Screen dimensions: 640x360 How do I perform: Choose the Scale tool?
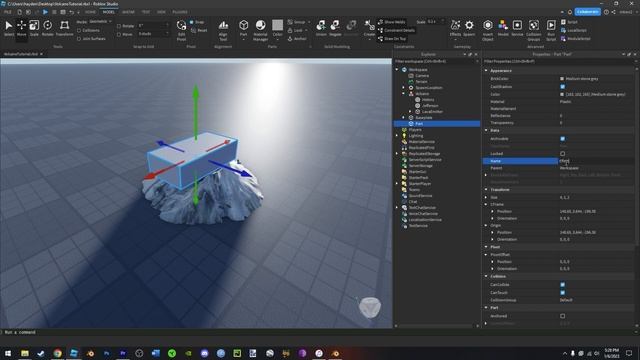(x=34, y=29)
